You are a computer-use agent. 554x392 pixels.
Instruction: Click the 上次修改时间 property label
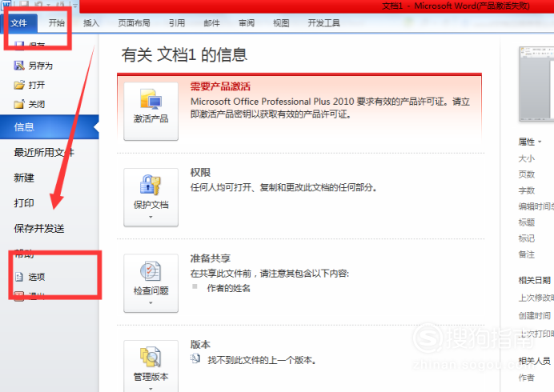536,298
